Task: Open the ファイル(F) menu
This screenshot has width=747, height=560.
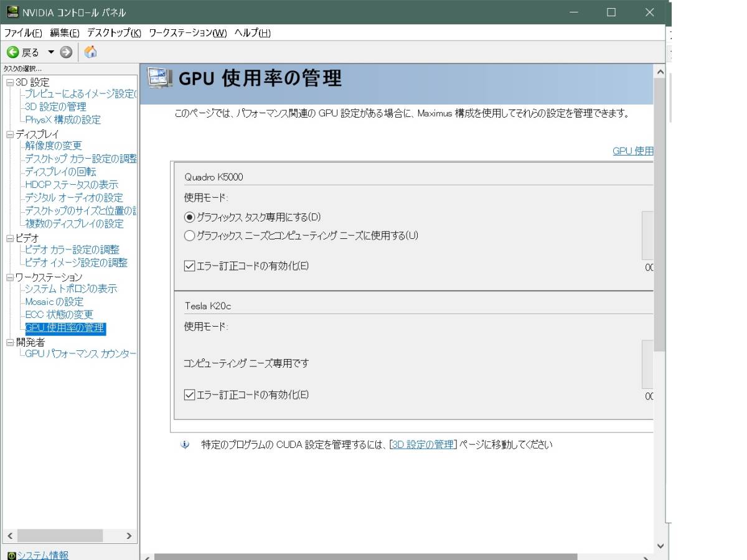Action: click(23, 33)
